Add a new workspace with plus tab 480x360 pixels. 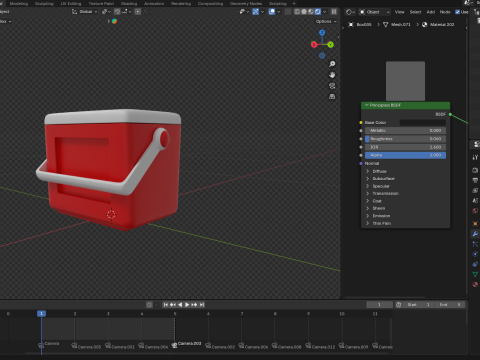point(294,3)
